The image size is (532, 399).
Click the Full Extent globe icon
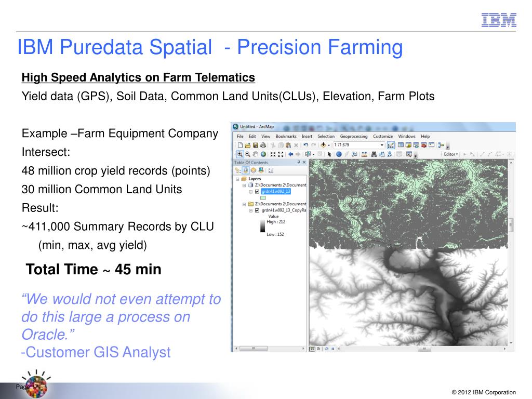[x=263, y=154]
